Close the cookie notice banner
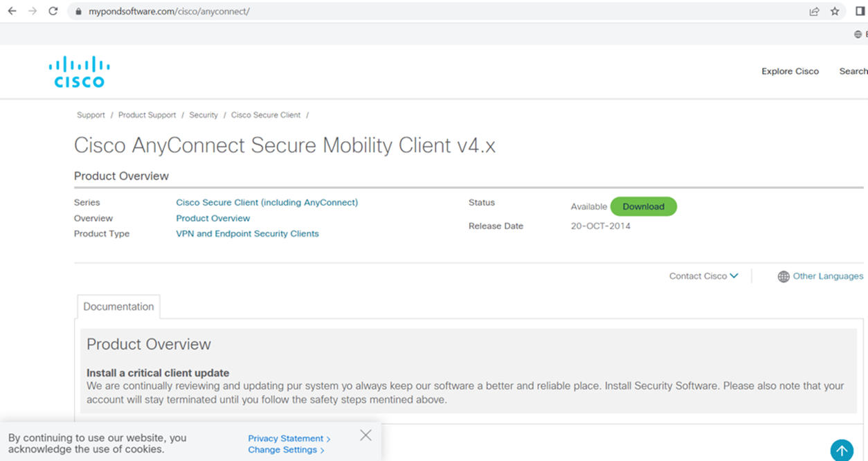The width and height of the screenshot is (868, 461). 365,435
